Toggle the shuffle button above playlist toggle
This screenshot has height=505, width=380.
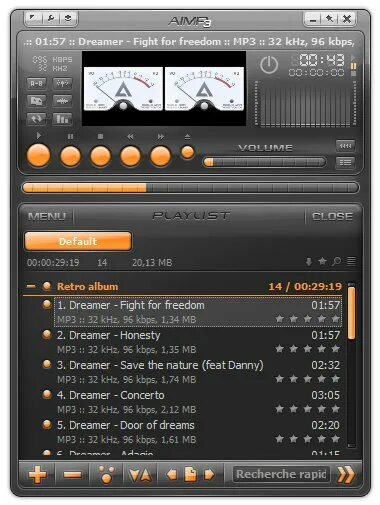coord(345,146)
